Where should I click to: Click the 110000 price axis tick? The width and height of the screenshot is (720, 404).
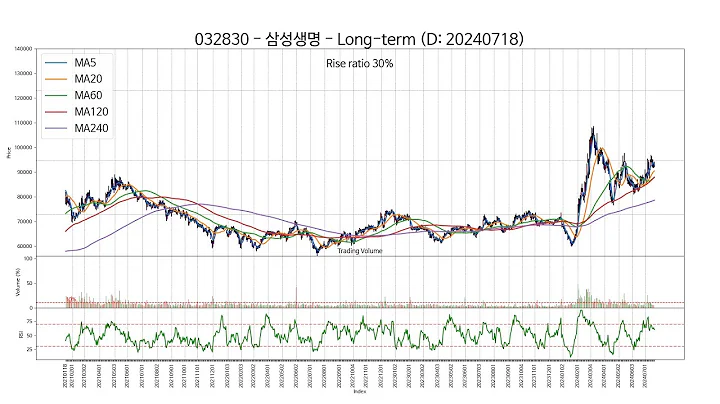click(x=23, y=123)
